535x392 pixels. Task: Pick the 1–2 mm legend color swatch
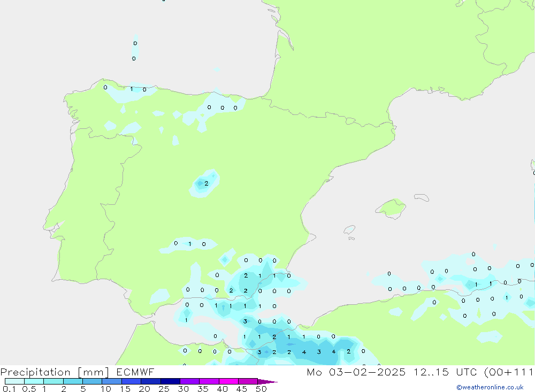pyautogui.click(x=53, y=381)
